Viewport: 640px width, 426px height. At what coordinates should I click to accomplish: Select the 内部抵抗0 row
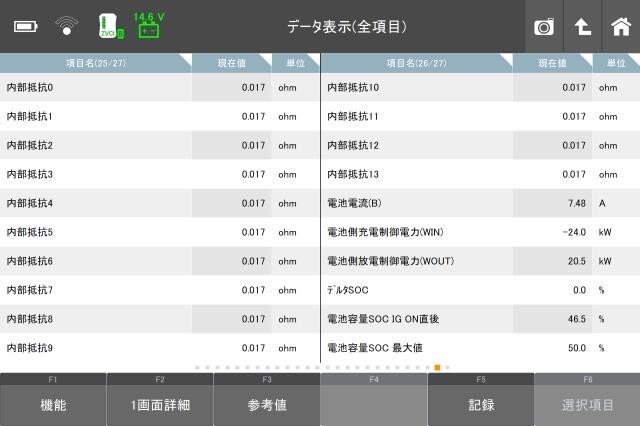(160, 87)
